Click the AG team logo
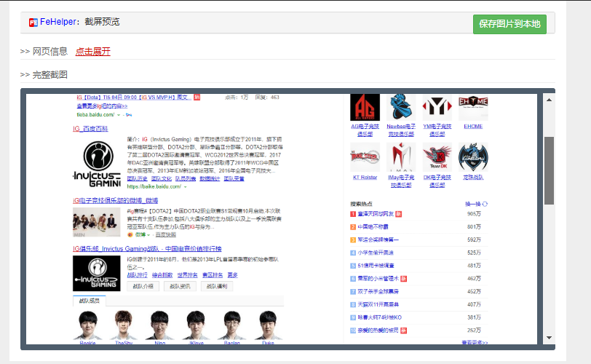The height and width of the screenshot is (364, 591). coord(365,108)
